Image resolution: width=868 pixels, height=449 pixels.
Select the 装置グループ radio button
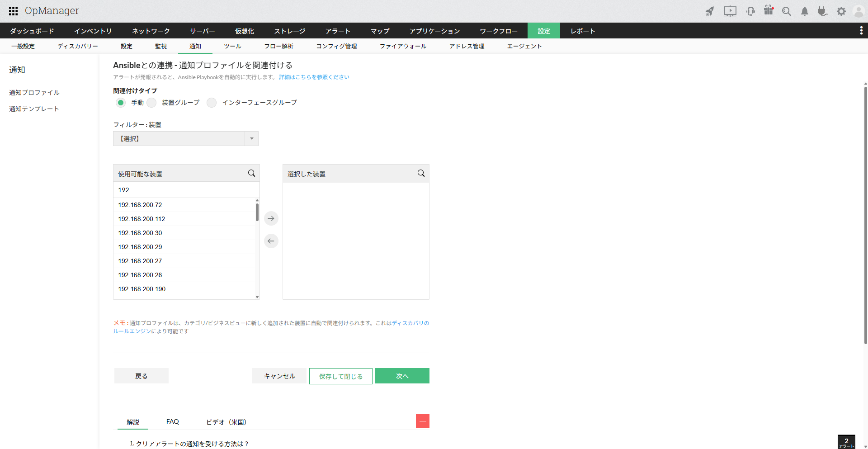pos(151,103)
